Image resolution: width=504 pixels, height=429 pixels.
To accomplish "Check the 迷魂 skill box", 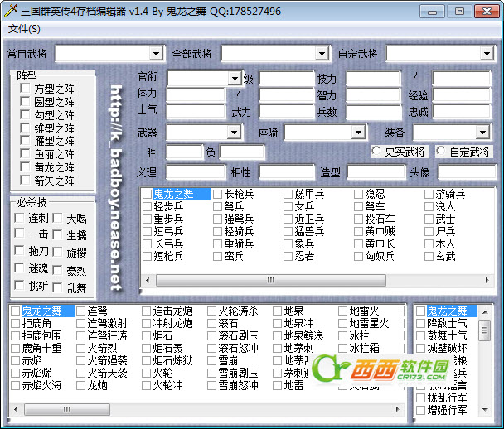I will point(19,268).
